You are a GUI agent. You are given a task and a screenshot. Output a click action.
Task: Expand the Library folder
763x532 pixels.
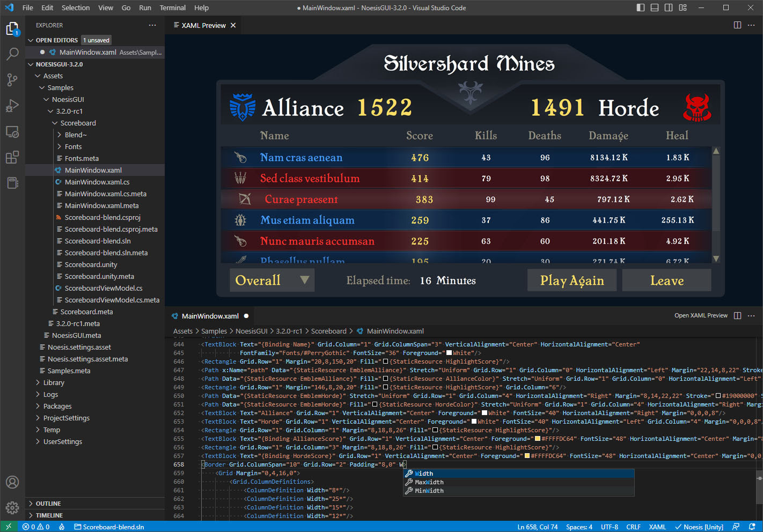[54, 382]
